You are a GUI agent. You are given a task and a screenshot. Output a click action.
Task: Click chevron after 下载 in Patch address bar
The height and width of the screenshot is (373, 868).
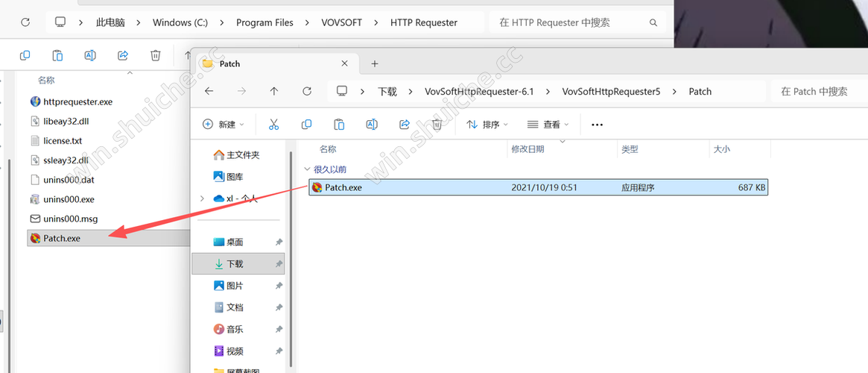[x=411, y=92]
